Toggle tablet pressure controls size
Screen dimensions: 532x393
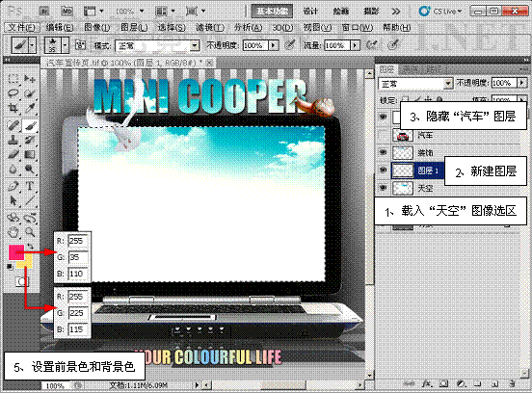pos(393,44)
